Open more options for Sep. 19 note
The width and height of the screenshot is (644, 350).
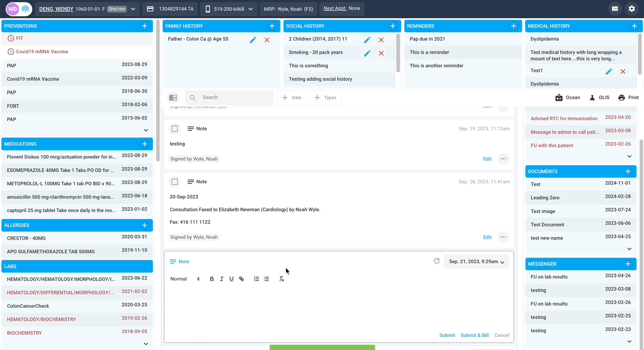pyautogui.click(x=503, y=159)
